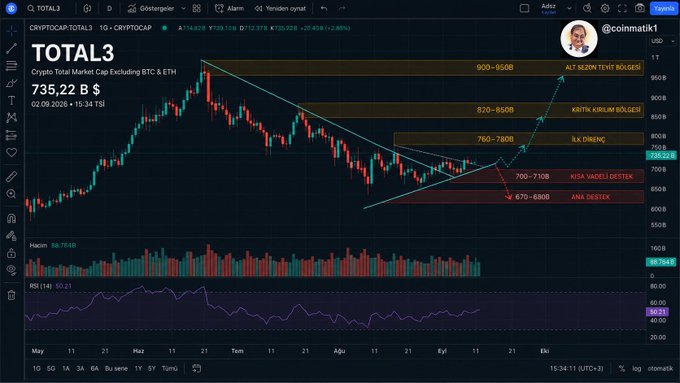Click the 735.22 B price label on axis

coord(661,155)
